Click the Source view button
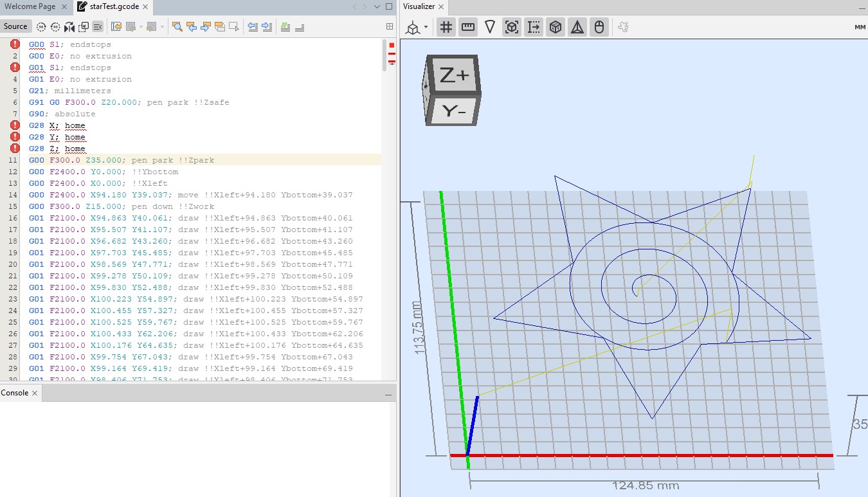Viewport: 868px width, 497px height. (15, 26)
